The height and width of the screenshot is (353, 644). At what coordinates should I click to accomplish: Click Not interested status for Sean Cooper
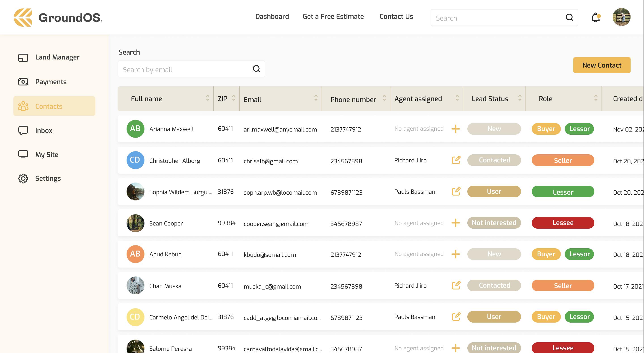tap(494, 223)
